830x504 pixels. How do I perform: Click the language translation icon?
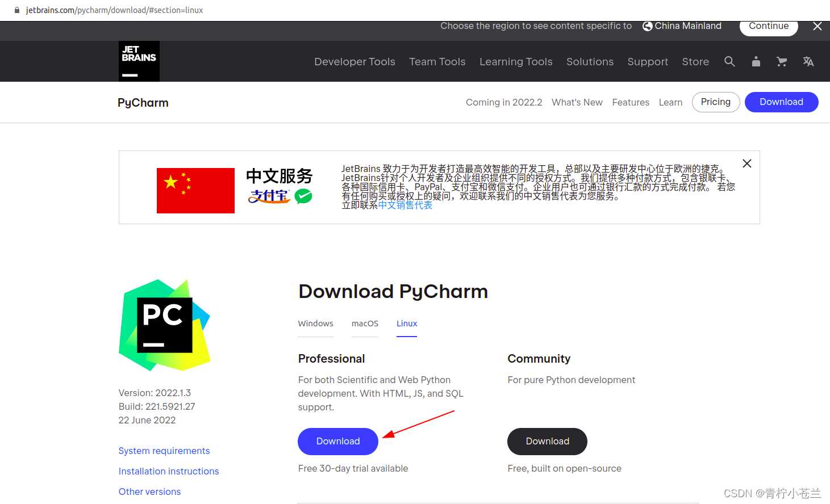[808, 61]
